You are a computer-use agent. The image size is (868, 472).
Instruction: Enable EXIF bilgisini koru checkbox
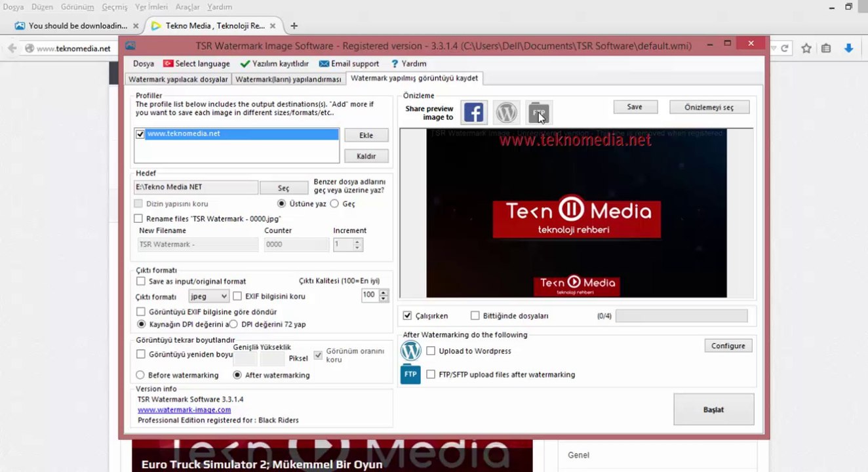tap(237, 296)
